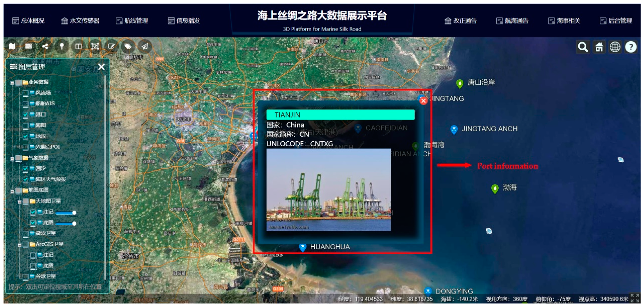Click the tag label toolbar icon
This screenshot has height=308, width=644.
tap(128, 46)
